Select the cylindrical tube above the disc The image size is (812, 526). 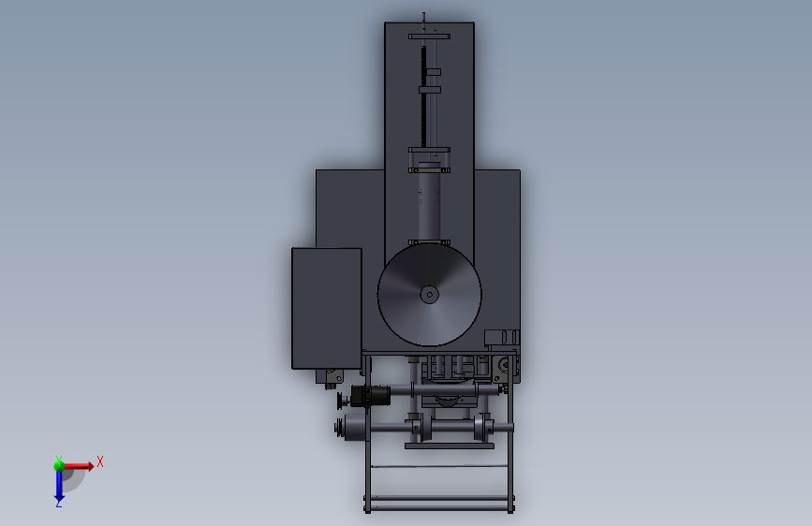pos(429,206)
